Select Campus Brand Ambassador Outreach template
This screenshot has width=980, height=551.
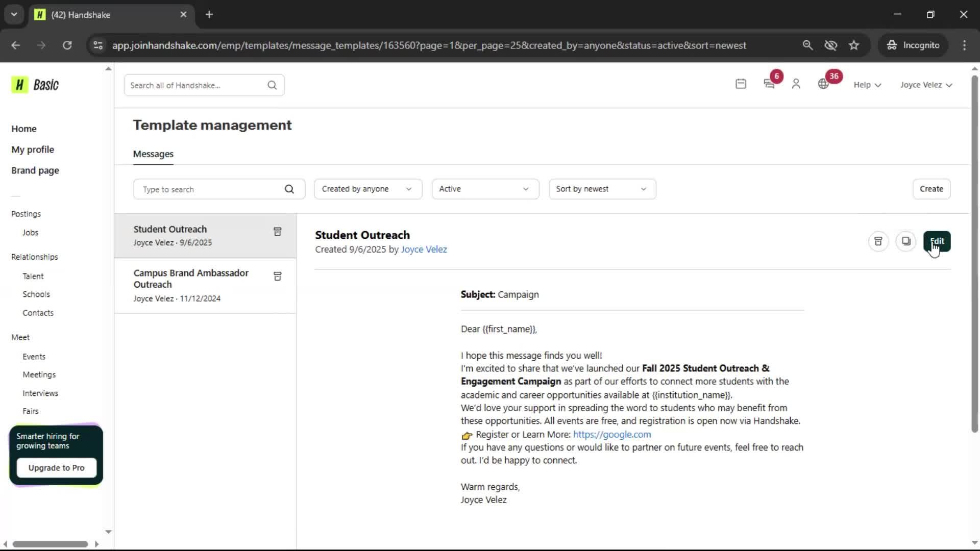click(205, 286)
